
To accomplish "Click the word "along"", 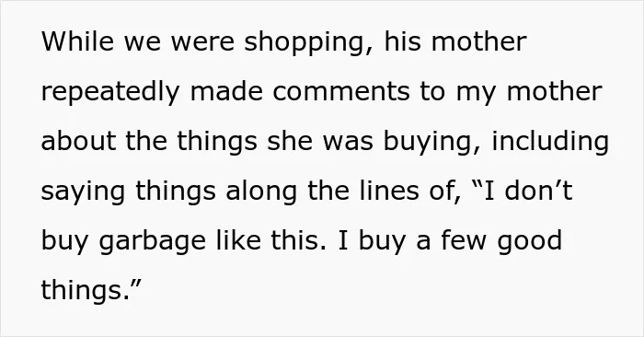I will coord(261,192).
